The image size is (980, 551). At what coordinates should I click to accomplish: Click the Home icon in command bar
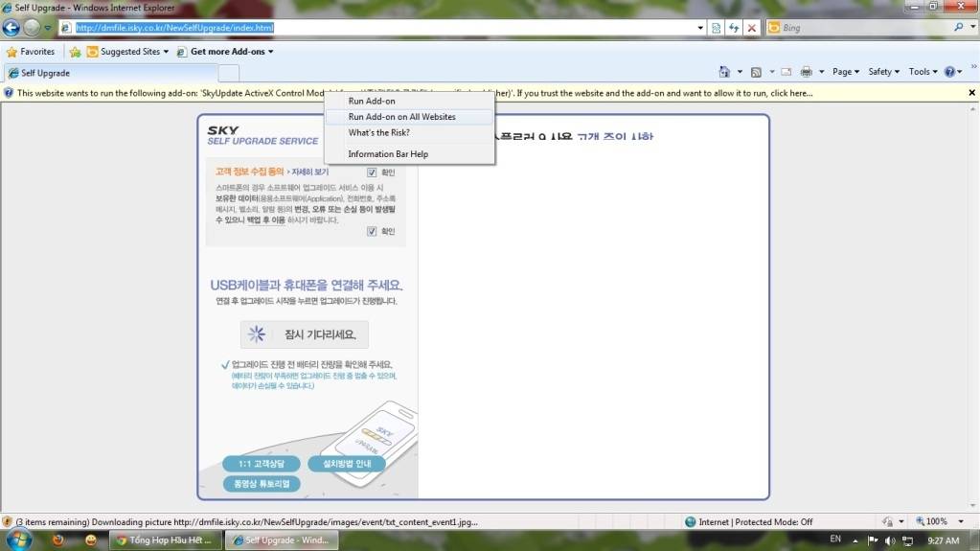coord(724,72)
